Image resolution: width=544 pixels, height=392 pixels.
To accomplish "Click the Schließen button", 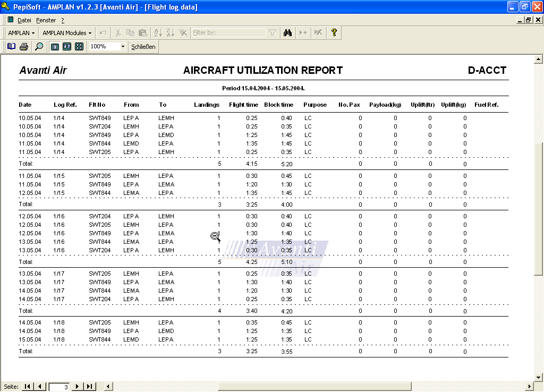I will [143, 47].
